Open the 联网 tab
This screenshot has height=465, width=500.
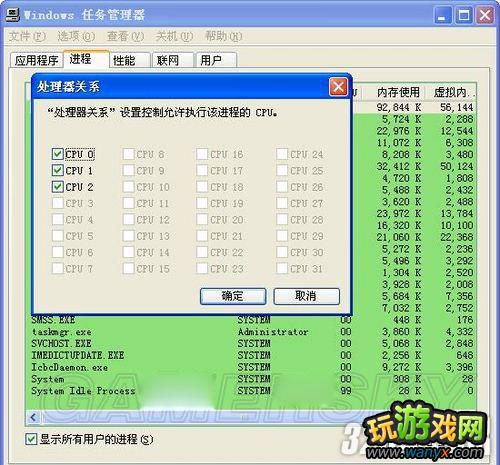pyautogui.click(x=172, y=60)
